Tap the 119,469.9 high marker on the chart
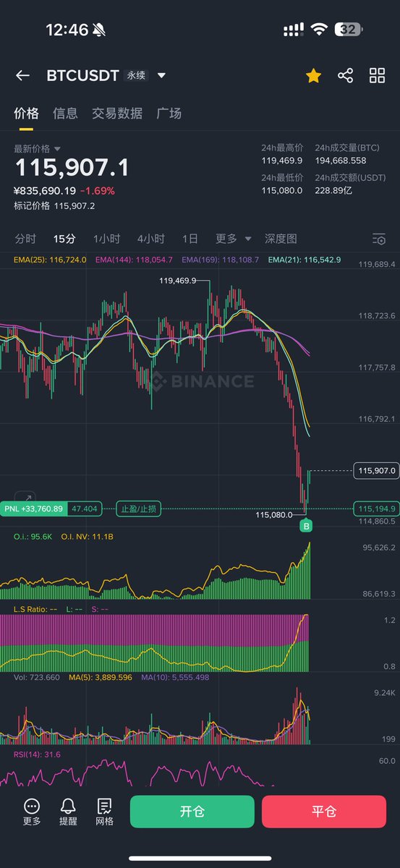Image resolution: width=400 pixels, height=868 pixels. pyautogui.click(x=177, y=281)
